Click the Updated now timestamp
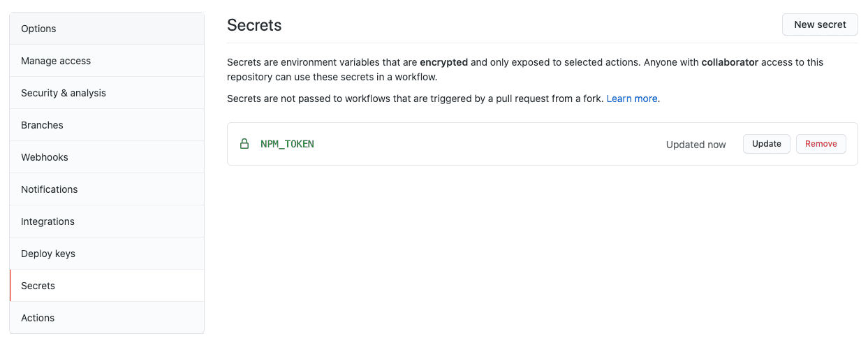This screenshot has height=343, width=868. point(696,145)
